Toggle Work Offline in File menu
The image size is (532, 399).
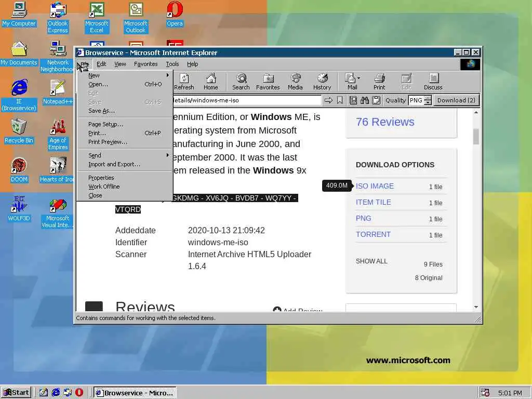pyautogui.click(x=126, y=187)
